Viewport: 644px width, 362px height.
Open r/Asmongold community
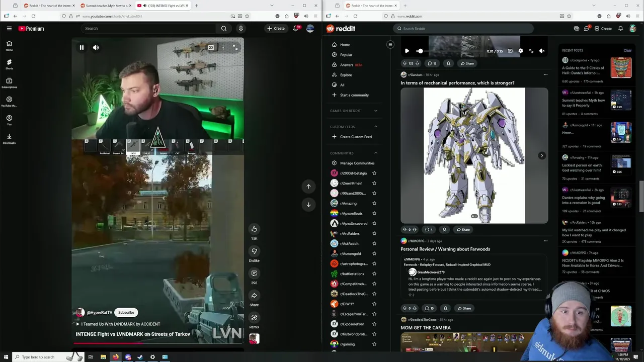pyautogui.click(x=350, y=254)
